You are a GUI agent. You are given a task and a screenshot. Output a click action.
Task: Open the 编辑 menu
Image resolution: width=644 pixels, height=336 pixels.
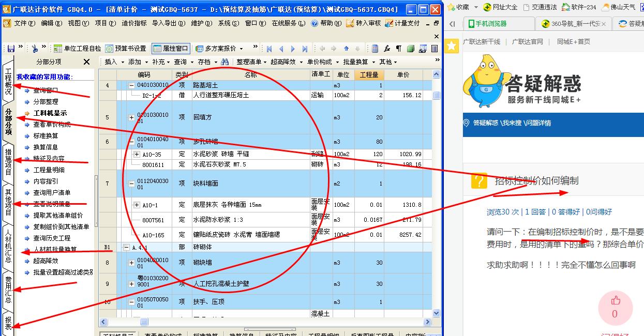pos(51,23)
